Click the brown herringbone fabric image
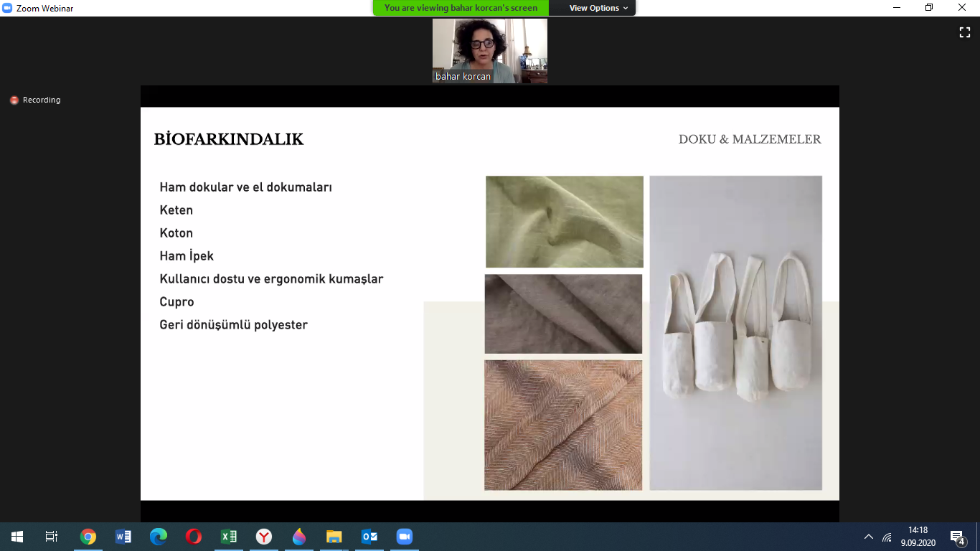 [563, 425]
